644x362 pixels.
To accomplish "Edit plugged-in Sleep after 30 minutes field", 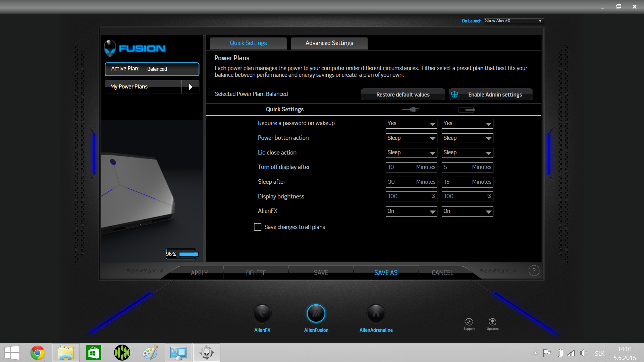I will click(x=411, y=182).
